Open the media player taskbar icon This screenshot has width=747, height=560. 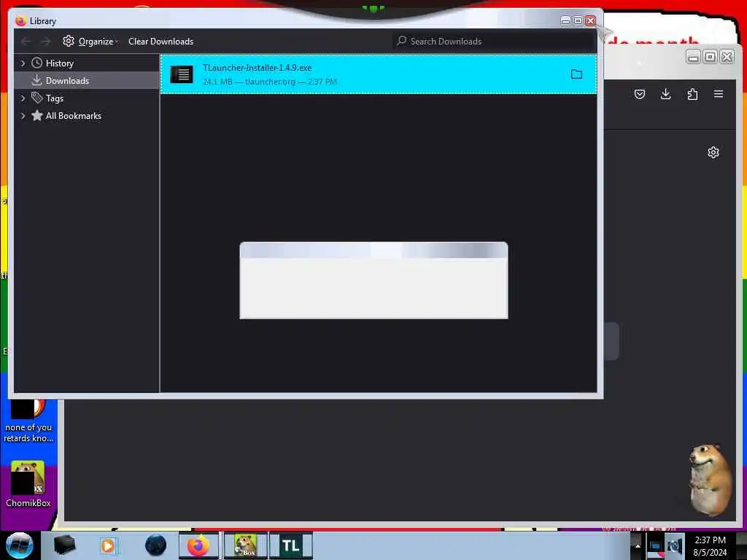point(108,545)
